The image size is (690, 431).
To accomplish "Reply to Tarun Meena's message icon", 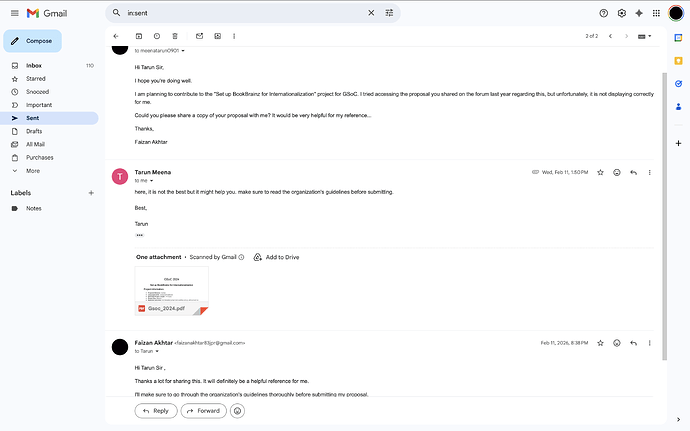I will pos(633,173).
